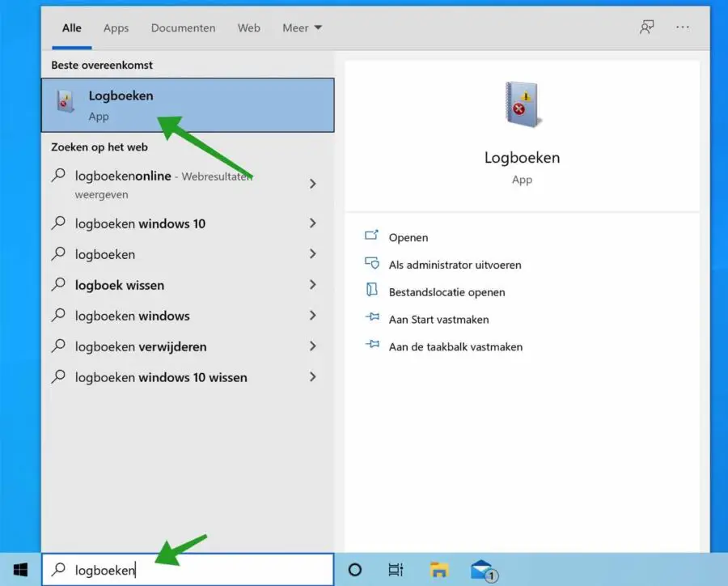Choose Aan de taakbalk vastmaken

pyautogui.click(x=455, y=347)
